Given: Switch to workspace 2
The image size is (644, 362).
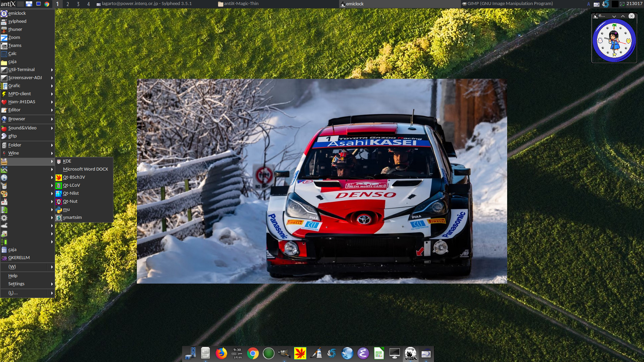Looking at the screenshot, I should [x=68, y=4].
